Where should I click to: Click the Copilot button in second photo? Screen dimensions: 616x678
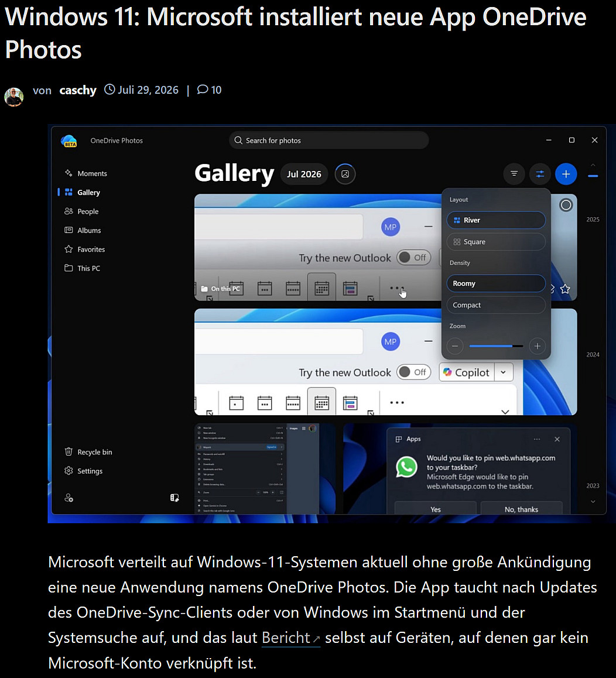[467, 372]
